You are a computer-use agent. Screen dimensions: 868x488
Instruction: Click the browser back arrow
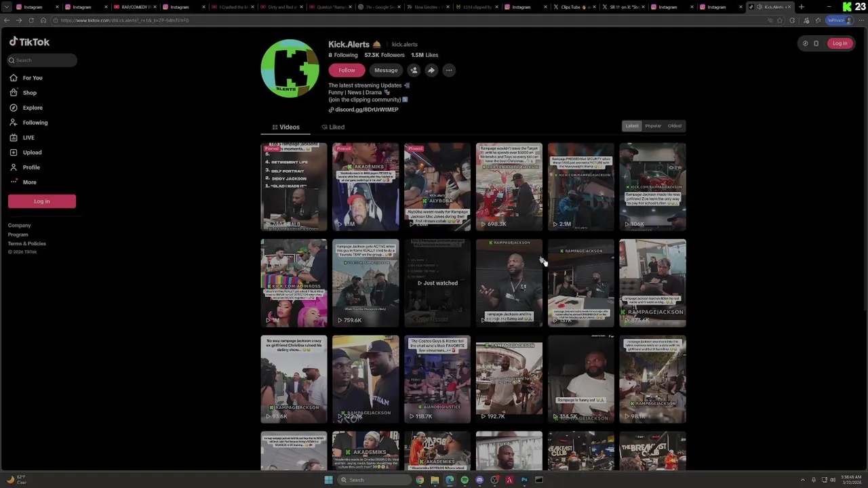[7, 20]
